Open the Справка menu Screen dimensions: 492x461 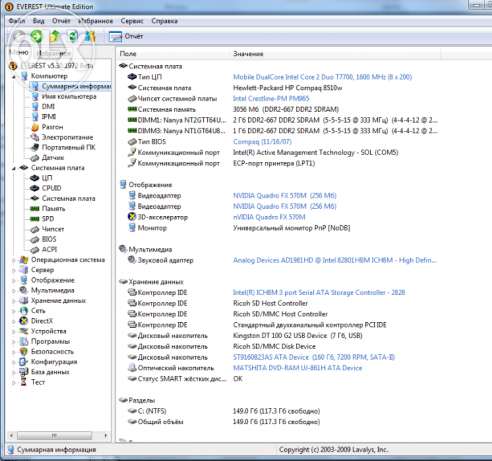tap(164, 21)
